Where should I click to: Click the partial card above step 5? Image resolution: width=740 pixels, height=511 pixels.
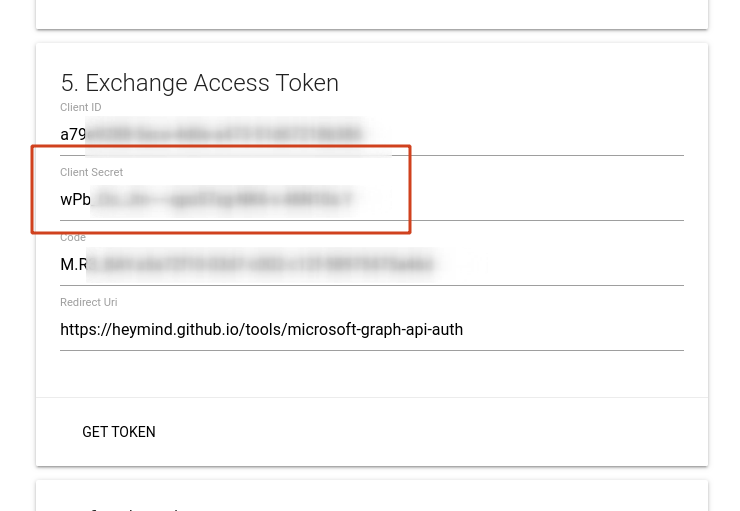pyautogui.click(x=371, y=14)
